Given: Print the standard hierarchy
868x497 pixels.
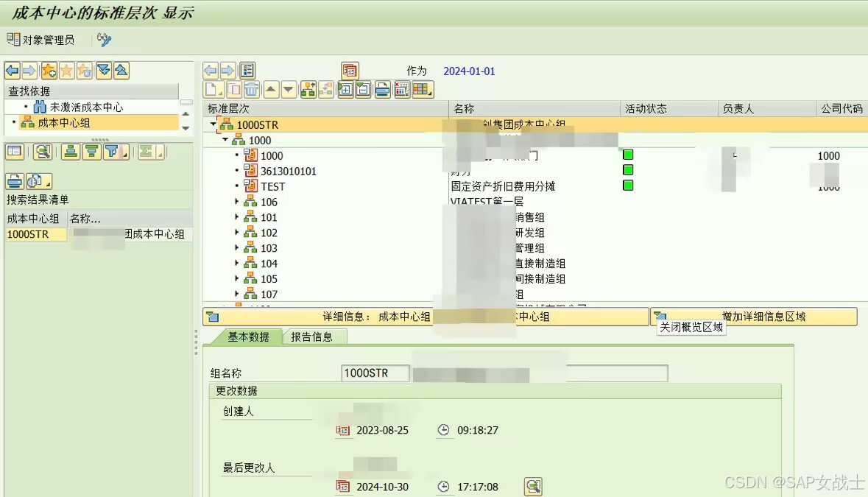Looking at the screenshot, I should point(382,90).
